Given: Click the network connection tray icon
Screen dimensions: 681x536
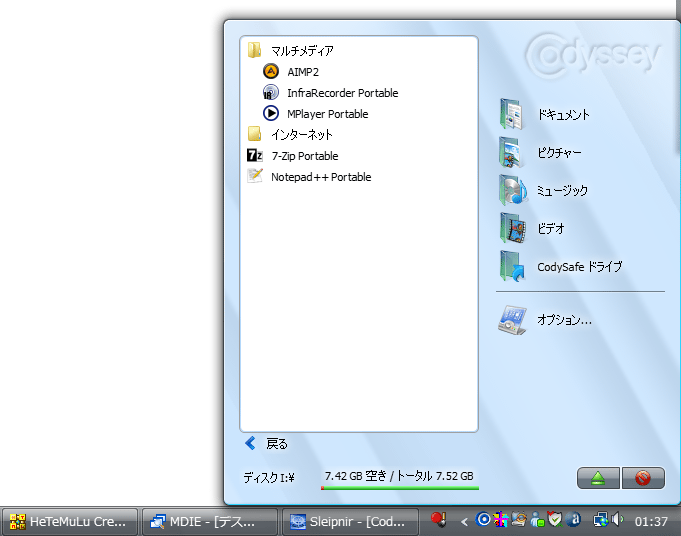Looking at the screenshot, I should tap(601, 519).
